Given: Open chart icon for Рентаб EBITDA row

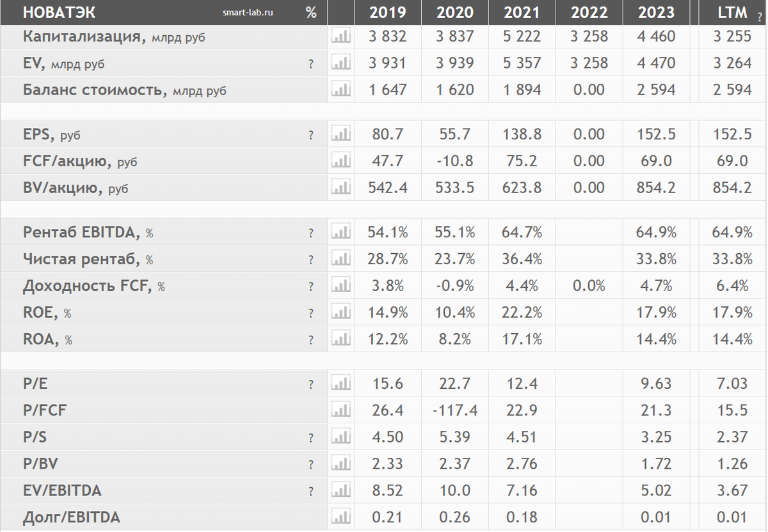Looking at the screenshot, I should (341, 233).
